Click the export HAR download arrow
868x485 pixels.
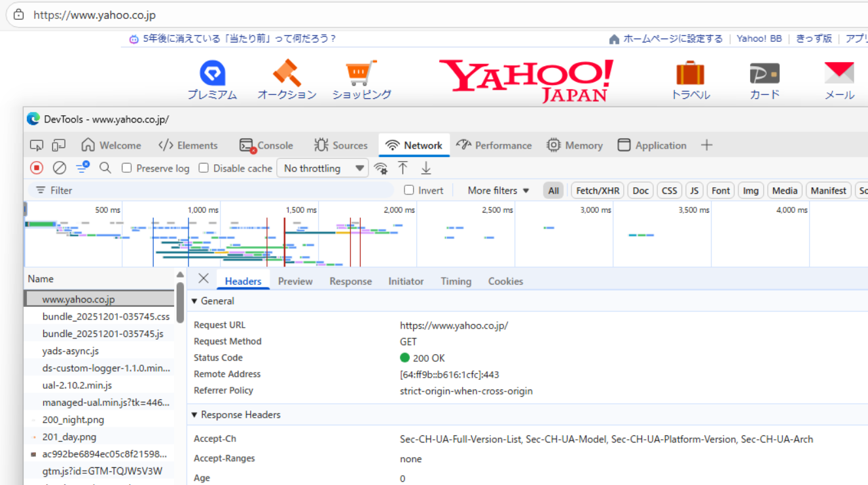425,168
